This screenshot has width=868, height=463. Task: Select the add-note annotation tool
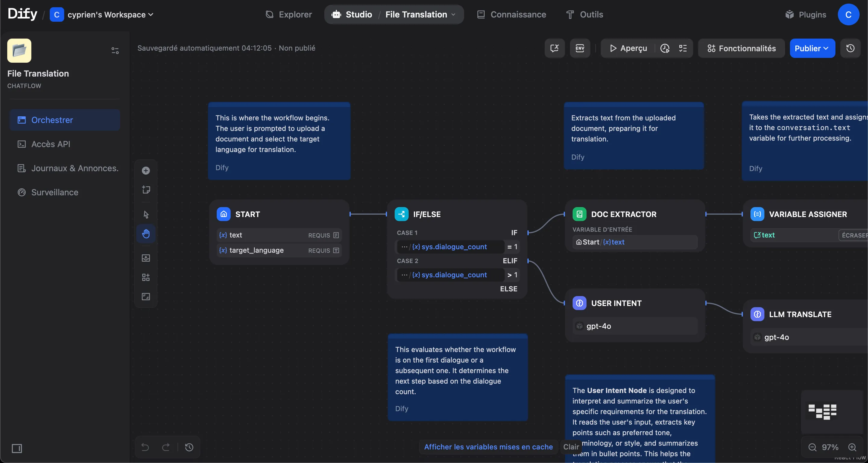click(x=146, y=189)
